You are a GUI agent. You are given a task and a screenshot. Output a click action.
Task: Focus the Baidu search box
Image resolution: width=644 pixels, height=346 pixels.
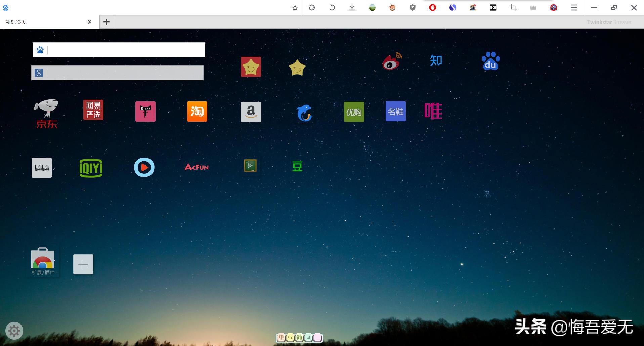coord(119,50)
